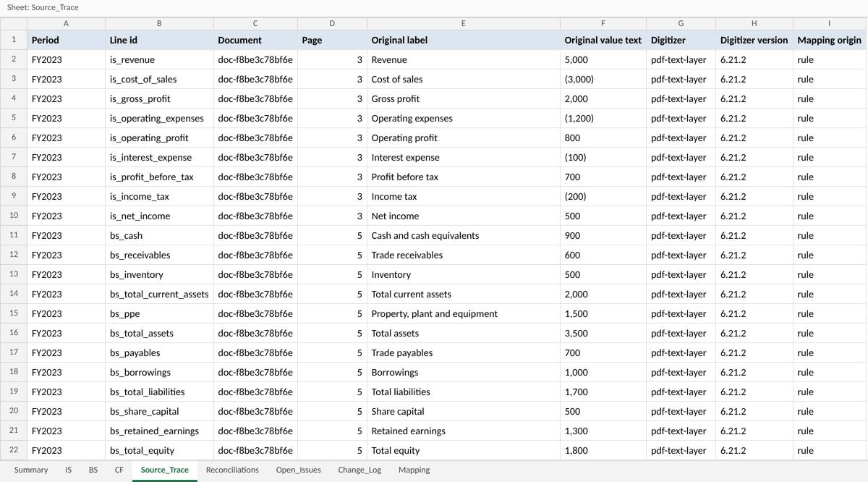Select the bs_cash cell
Screen dimensions: 868x482
pyautogui.click(x=159, y=235)
